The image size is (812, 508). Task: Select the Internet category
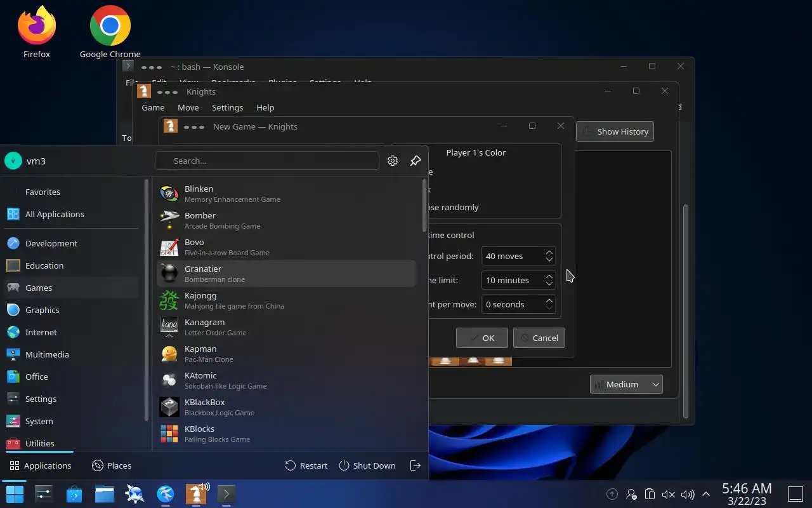point(72,332)
